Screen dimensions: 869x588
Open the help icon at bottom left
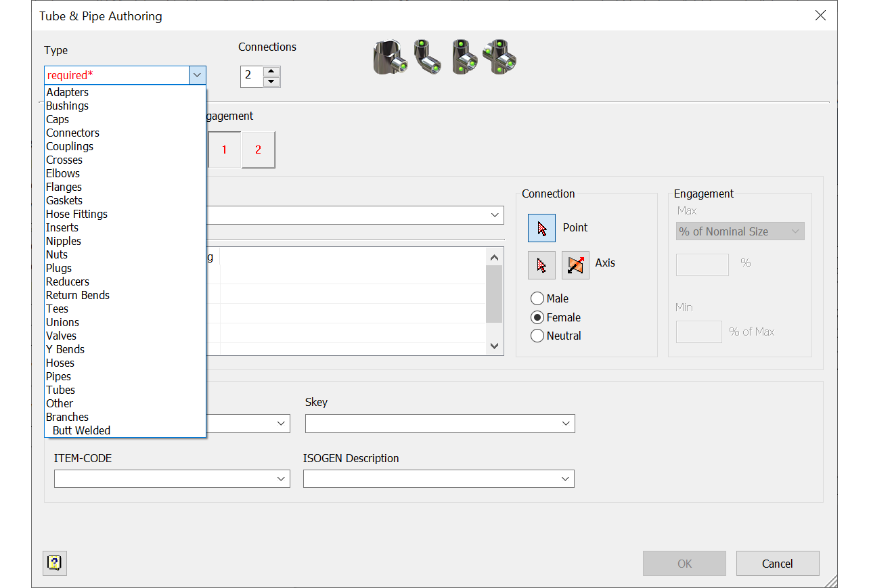pos(55,563)
